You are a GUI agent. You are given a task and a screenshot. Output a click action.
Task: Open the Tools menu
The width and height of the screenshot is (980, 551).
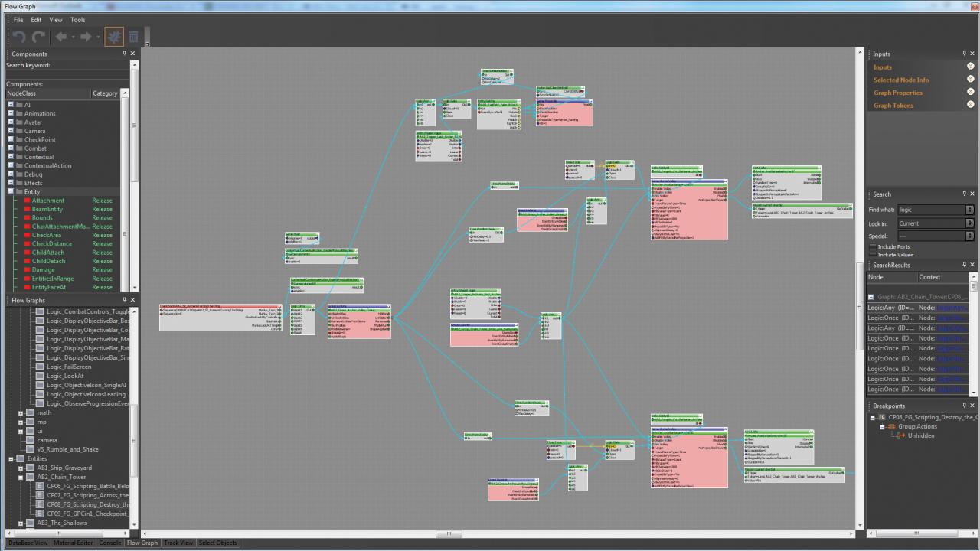click(x=78, y=20)
